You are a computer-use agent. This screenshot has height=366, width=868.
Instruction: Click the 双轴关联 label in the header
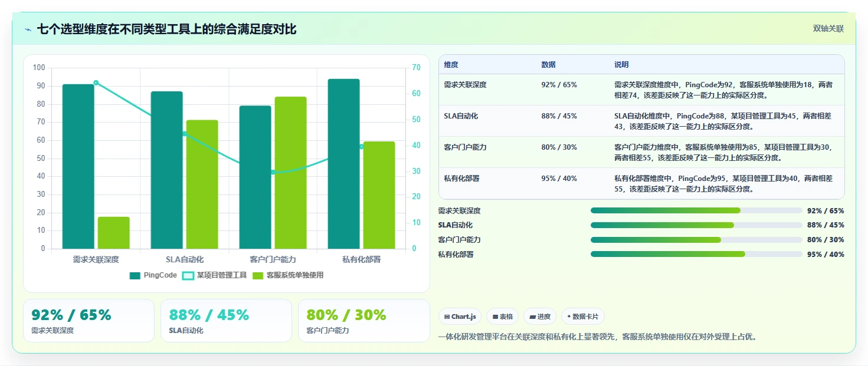point(828,28)
